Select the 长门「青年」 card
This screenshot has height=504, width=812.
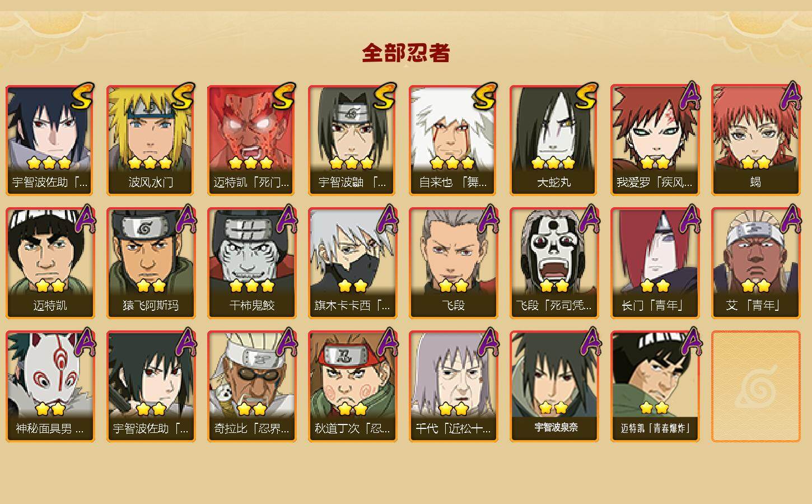pyautogui.click(x=655, y=263)
